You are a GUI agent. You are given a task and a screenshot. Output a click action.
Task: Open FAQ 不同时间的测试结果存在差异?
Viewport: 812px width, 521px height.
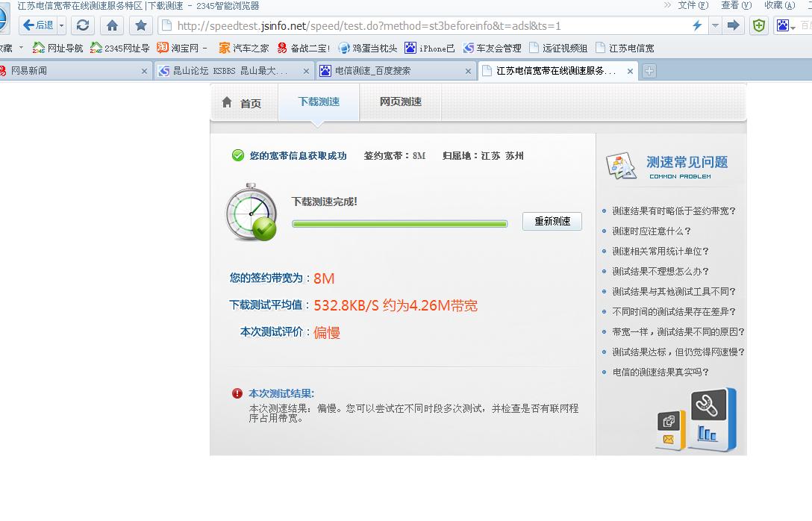(x=674, y=312)
